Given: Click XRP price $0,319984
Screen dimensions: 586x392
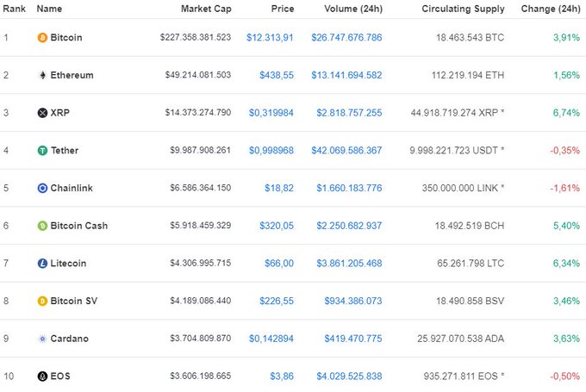Looking at the screenshot, I should click(x=271, y=113).
